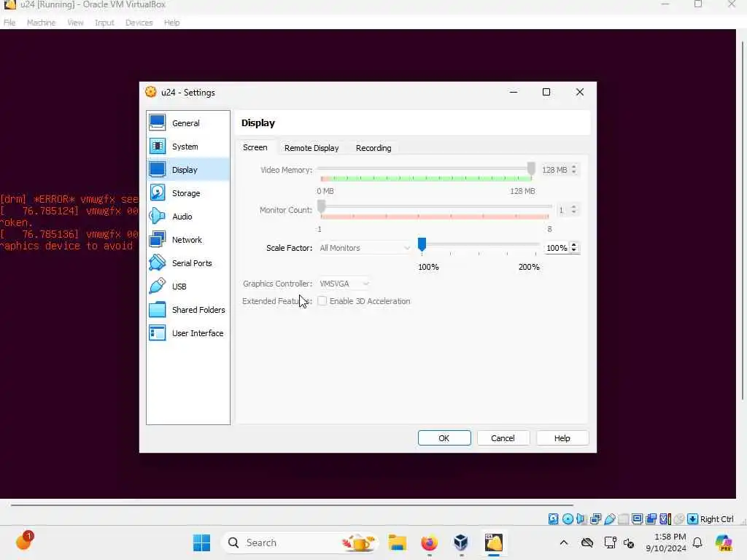Click the muted volume icon in tray
747x560 pixels.
629,542
